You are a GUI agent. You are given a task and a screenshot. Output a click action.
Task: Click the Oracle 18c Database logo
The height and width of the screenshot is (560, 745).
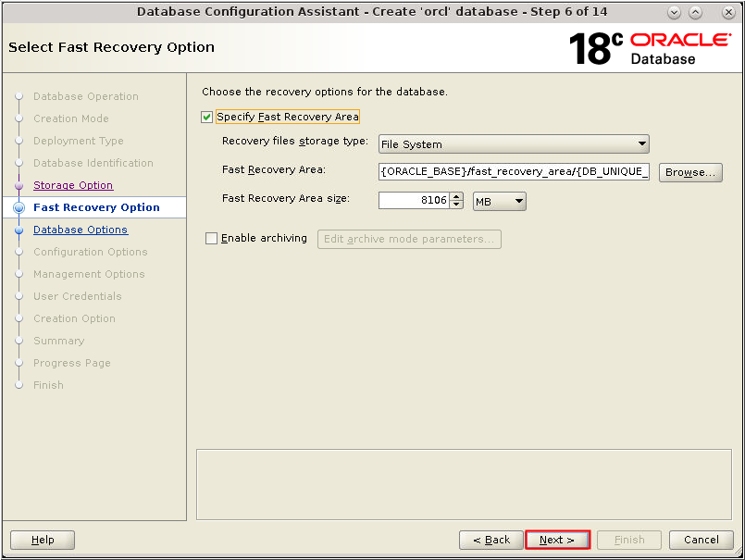(x=650, y=48)
